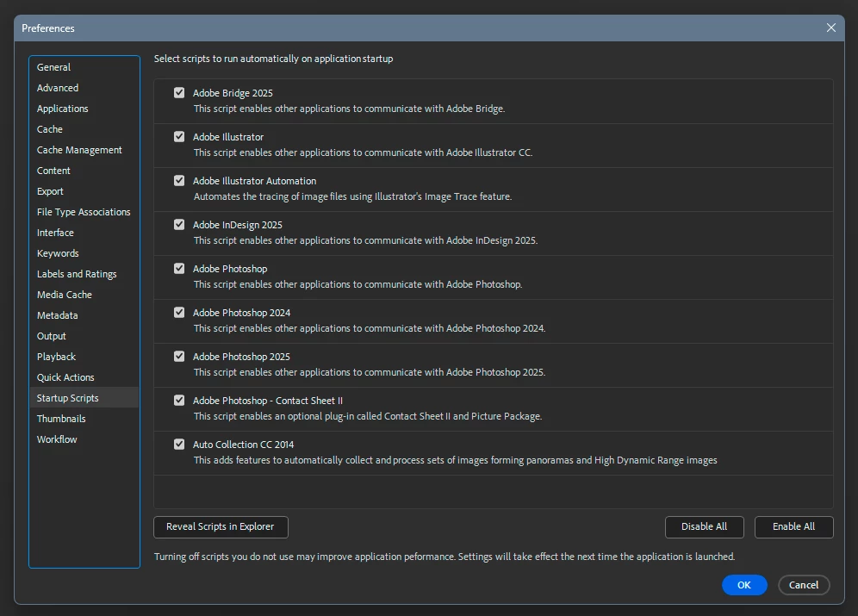
Task: Select Labels and Ratings preferences
Action: point(84,274)
